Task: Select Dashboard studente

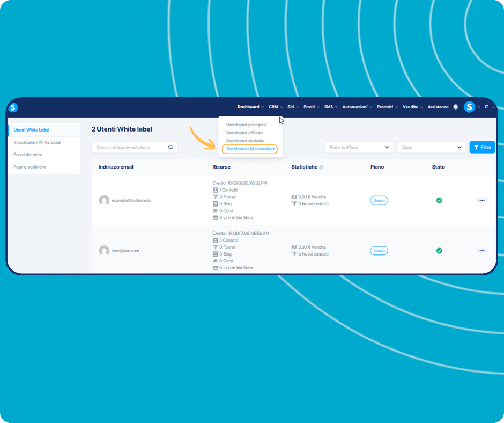Action: [x=245, y=141]
